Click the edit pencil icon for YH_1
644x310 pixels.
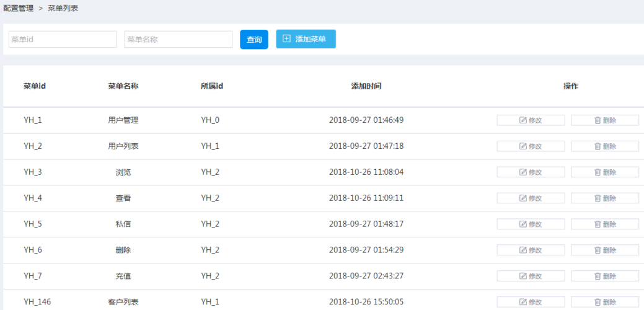[523, 120]
